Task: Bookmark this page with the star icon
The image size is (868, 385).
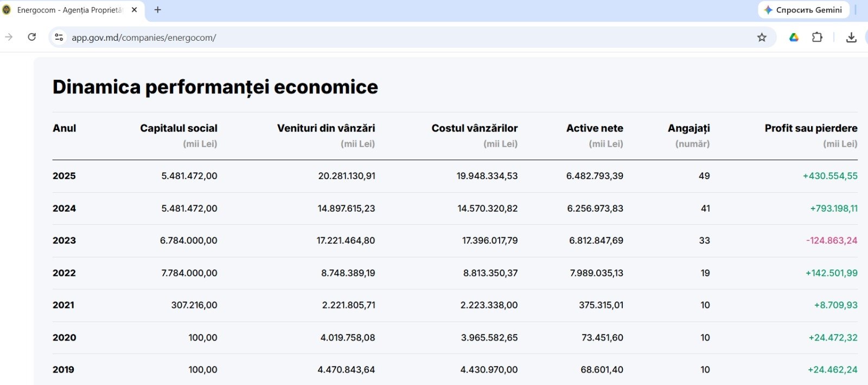Action: pyautogui.click(x=762, y=37)
